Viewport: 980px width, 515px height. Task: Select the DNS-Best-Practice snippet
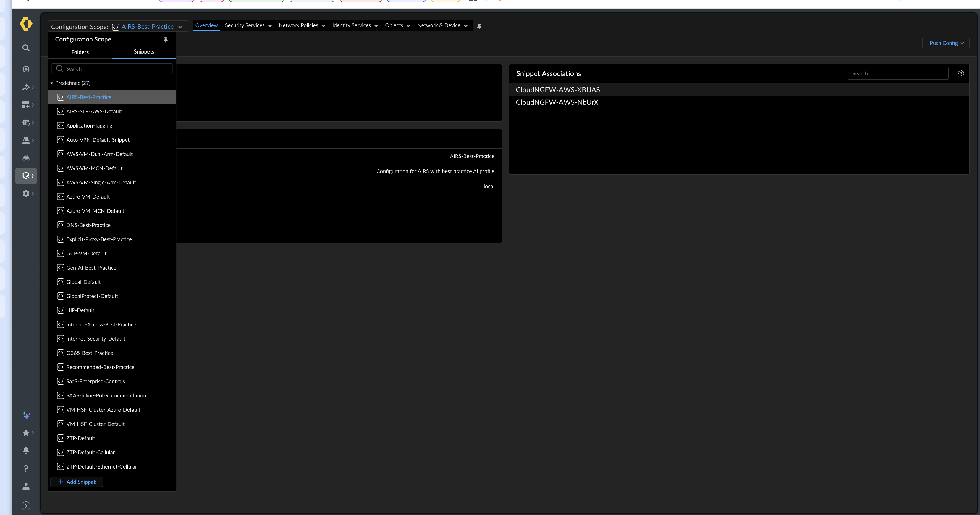(112, 225)
